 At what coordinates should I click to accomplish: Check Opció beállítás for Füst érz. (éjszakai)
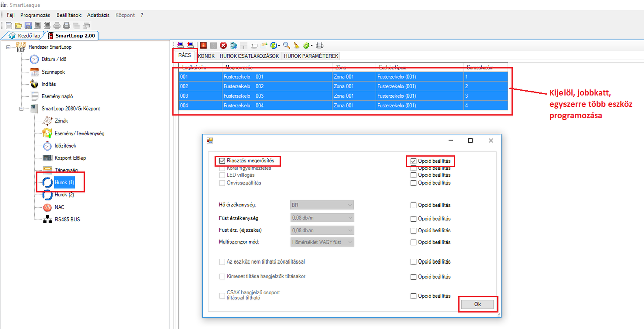click(x=414, y=231)
